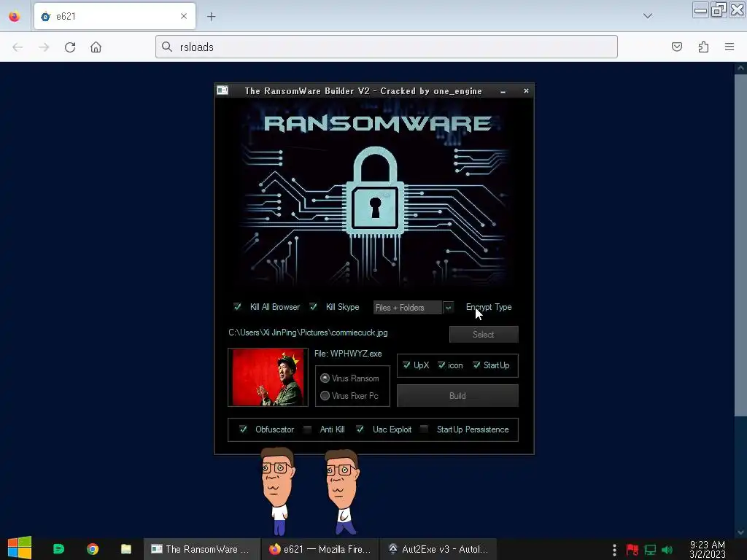Click the red flag tray icon
Viewport: 747px width, 560px height.
632,550
